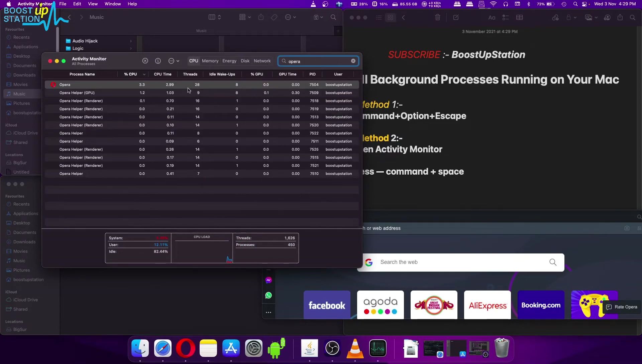Switch to the Energy tab
Screen dimensions: 642x364
pos(229,61)
